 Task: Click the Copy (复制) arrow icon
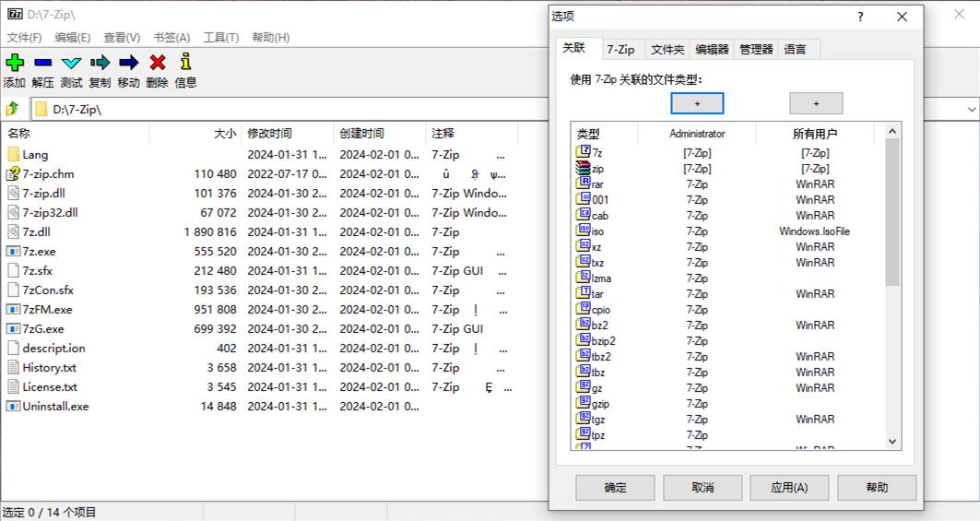100,62
